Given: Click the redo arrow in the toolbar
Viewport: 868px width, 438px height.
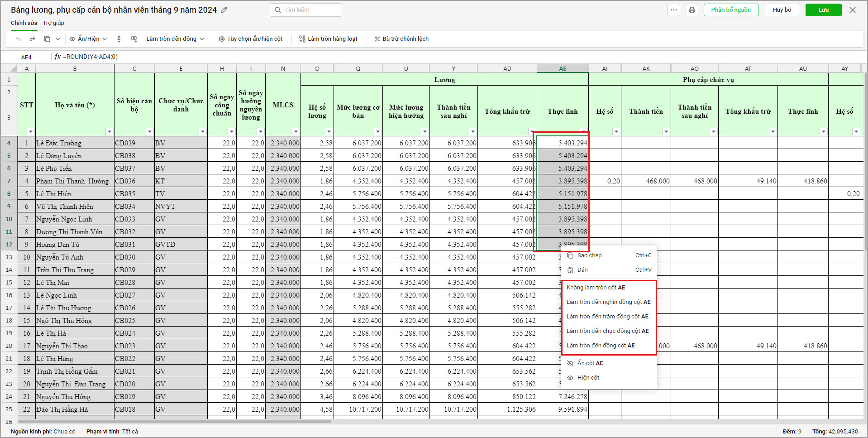Looking at the screenshot, I should 32,39.
